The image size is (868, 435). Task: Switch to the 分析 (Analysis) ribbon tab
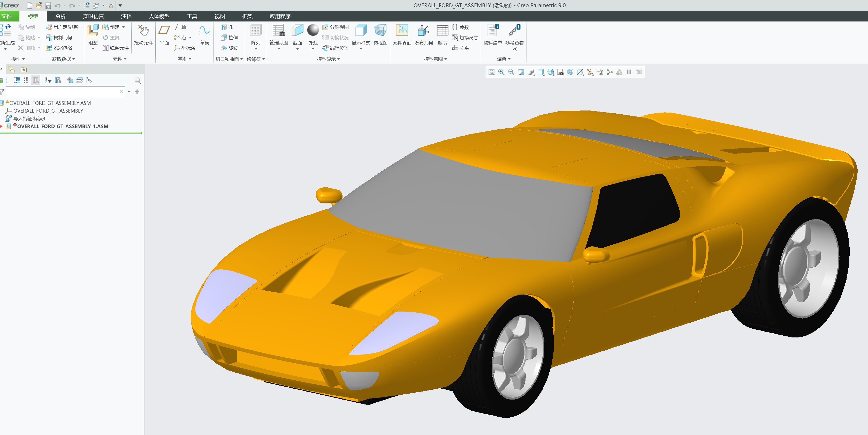61,16
